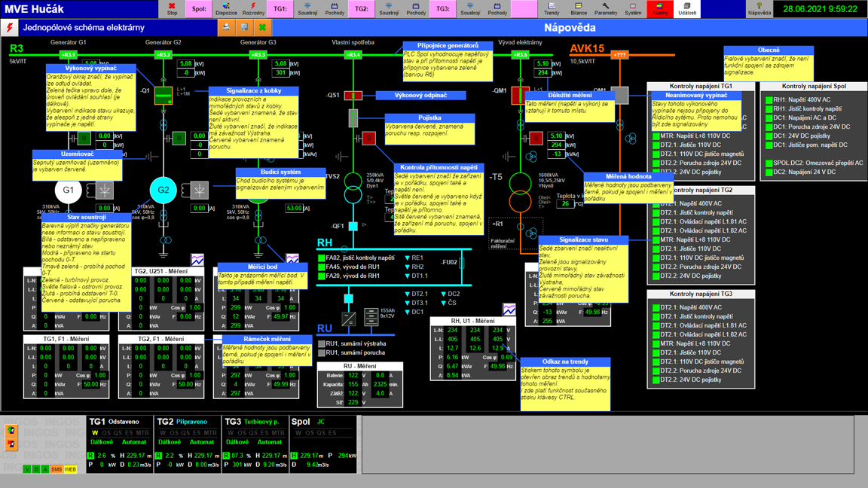Expand the DC2 triangle marker
Image resolution: width=868 pixels, height=488 pixels.
point(444,294)
